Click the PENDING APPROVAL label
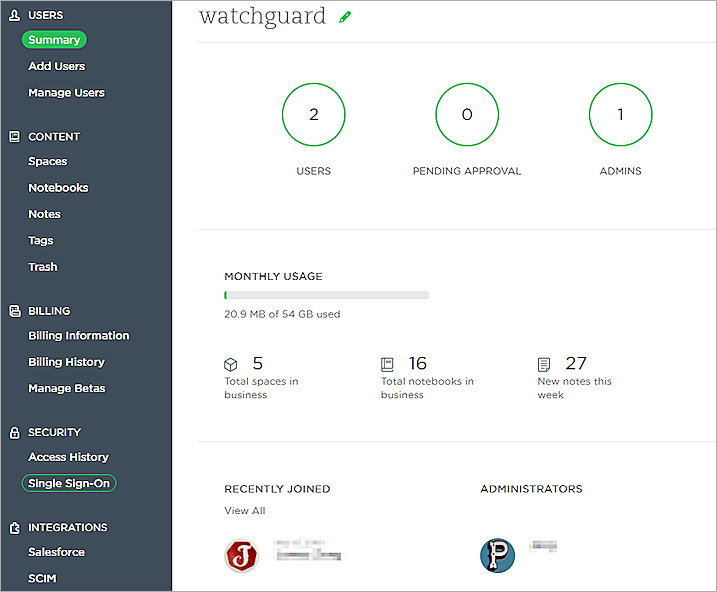 467,171
